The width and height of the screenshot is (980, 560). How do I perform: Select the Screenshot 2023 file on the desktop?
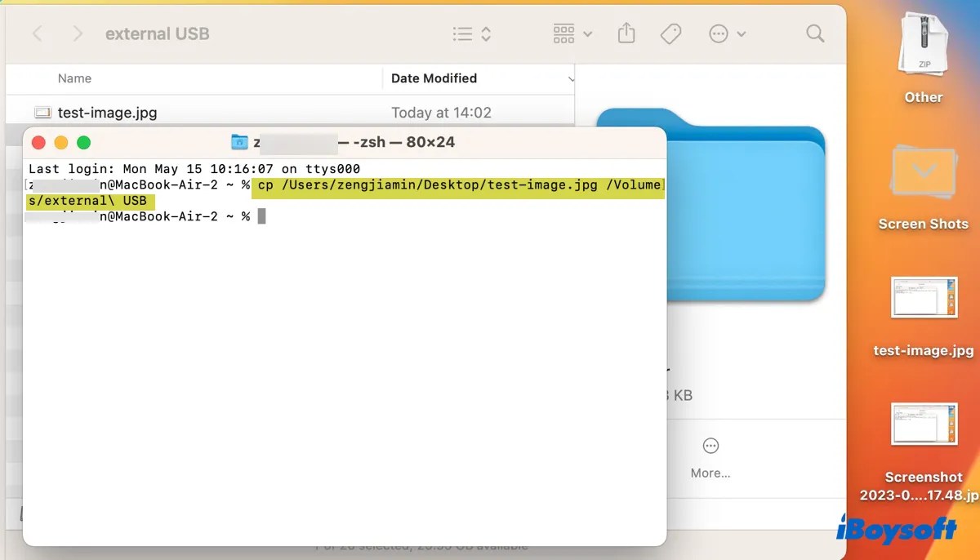coord(924,424)
